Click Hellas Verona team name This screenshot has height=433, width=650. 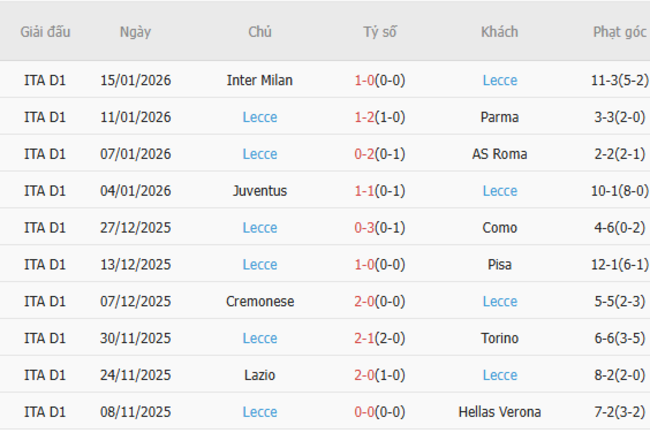point(499,412)
